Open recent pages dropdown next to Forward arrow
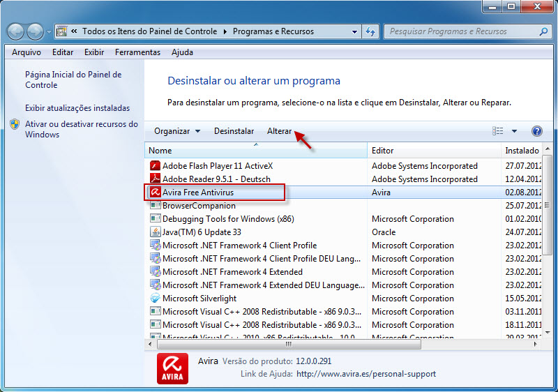 pos(49,31)
